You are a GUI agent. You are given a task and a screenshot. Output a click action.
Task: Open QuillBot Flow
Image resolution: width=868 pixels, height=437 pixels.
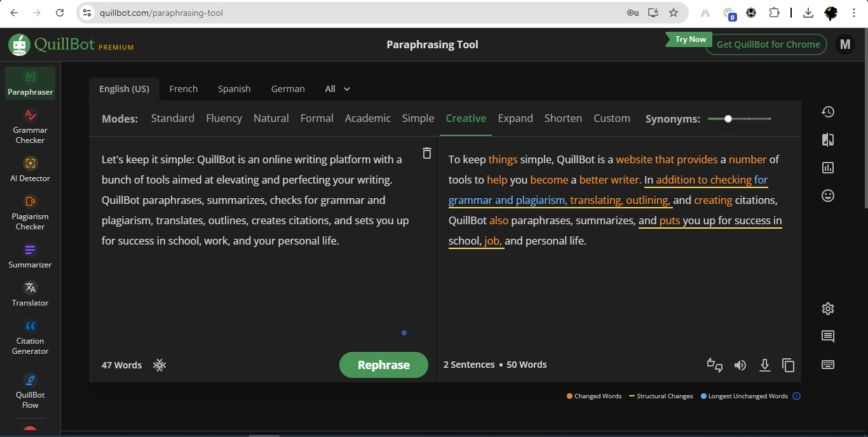click(30, 391)
